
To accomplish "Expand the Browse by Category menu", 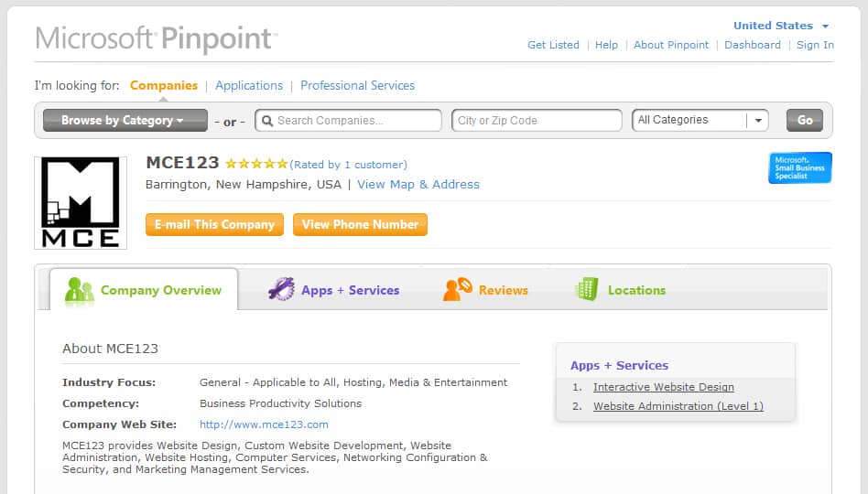I will pyautogui.click(x=125, y=120).
